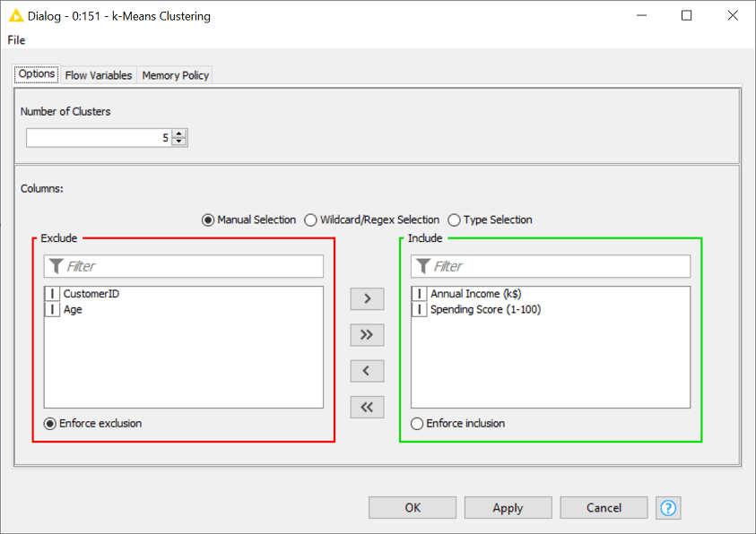Switch to the Flow Variables tab

click(98, 75)
